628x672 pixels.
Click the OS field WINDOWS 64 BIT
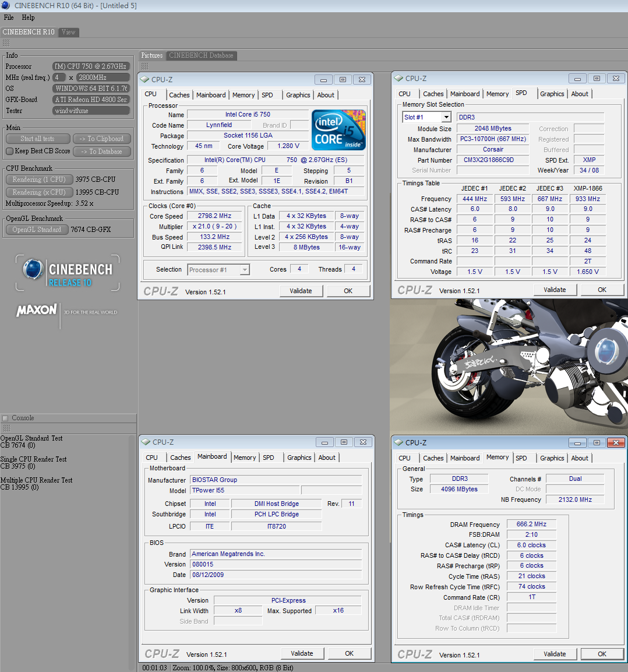91,88
